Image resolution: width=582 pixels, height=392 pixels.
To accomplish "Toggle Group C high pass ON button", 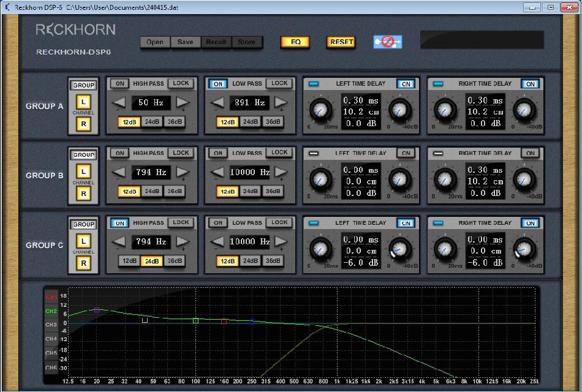I will pyautogui.click(x=119, y=223).
